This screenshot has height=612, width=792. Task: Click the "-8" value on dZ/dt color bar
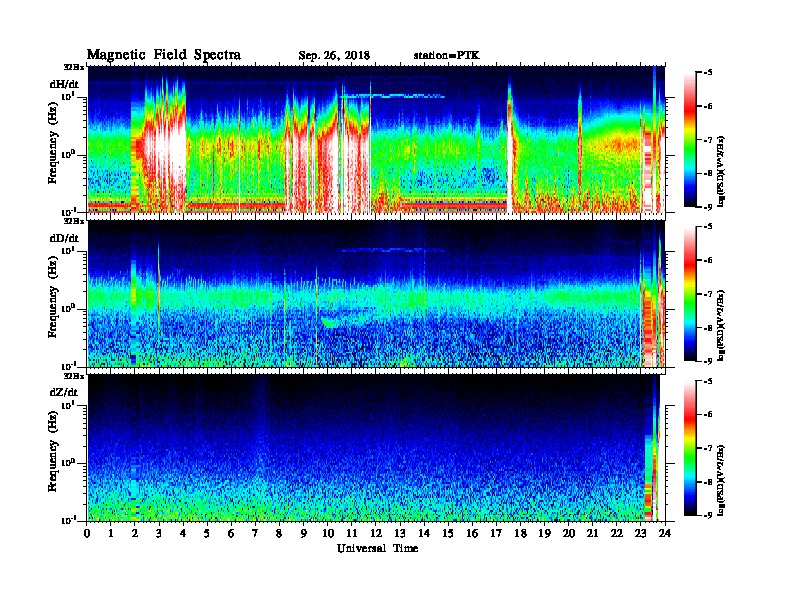click(707, 482)
